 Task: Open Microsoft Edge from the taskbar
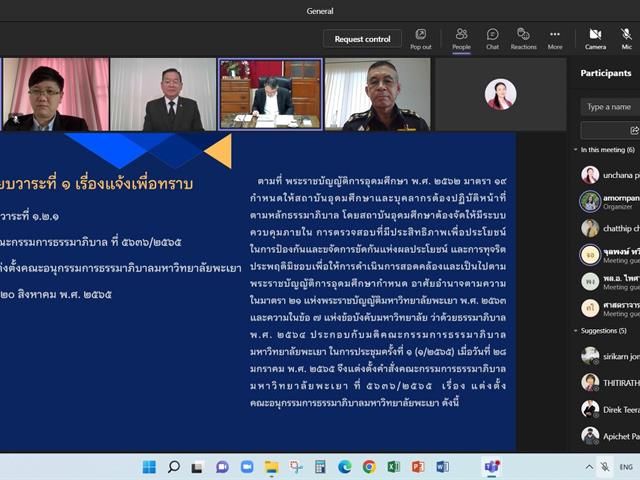click(x=344, y=467)
